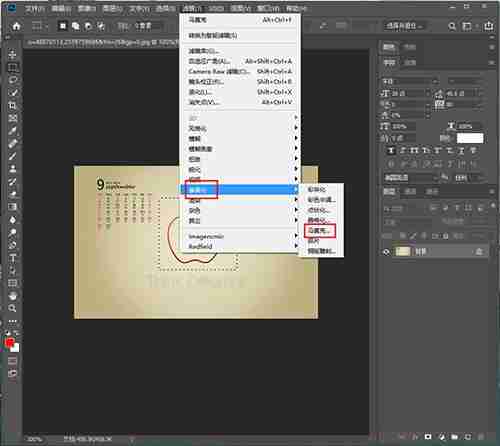
Task: Open the layer filter kind dropdown
Action: pos(403,209)
